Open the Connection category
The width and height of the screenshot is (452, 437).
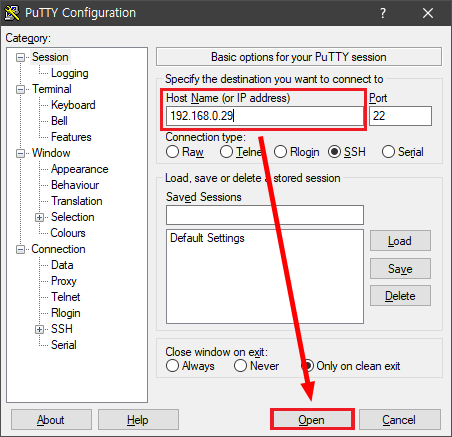tap(58, 249)
